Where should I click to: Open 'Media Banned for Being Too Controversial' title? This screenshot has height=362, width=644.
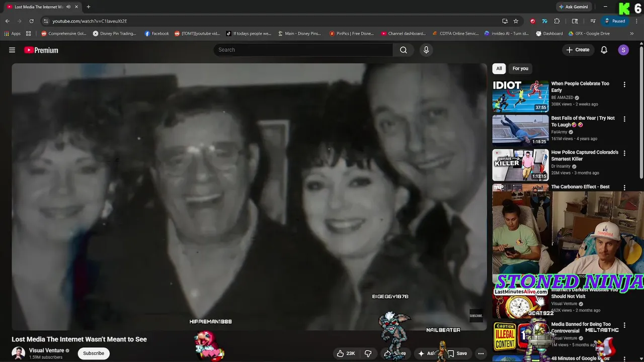tap(581, 328)
